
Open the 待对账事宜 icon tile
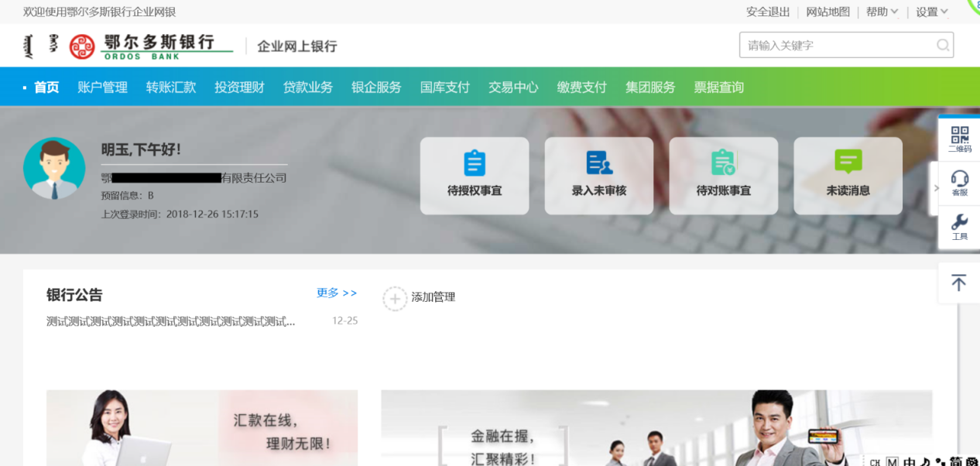pyautogui.click(x=723, y=164)
